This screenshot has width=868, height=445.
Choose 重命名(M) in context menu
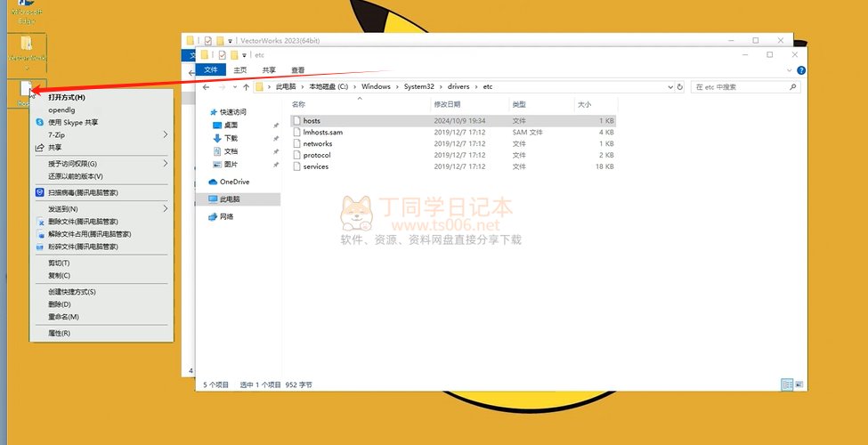point(101,317)
